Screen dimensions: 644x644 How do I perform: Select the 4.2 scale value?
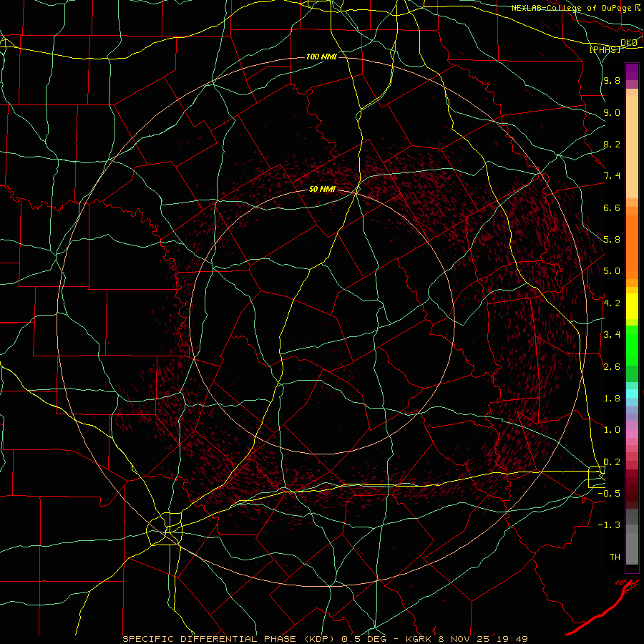click(612, 303)
